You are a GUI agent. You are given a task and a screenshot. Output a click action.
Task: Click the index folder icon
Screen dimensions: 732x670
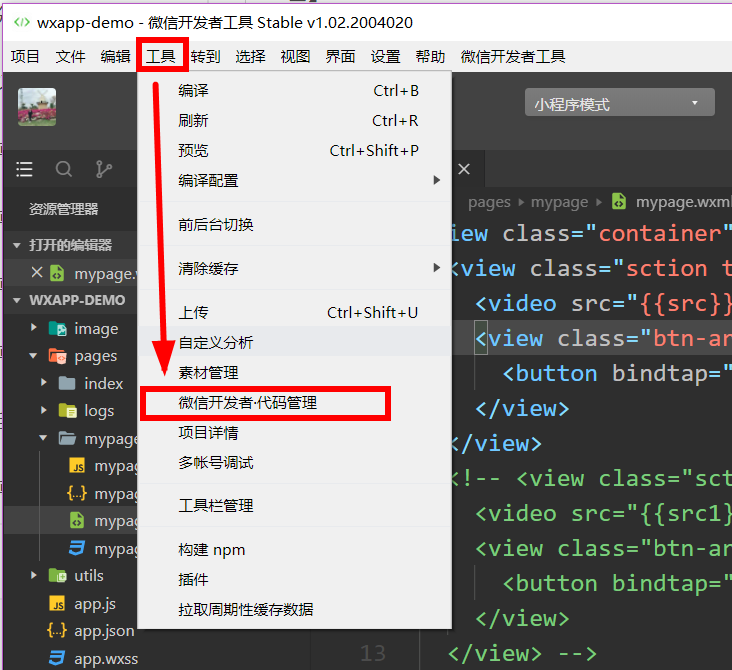pyautogui.click(x=67, y=383)
